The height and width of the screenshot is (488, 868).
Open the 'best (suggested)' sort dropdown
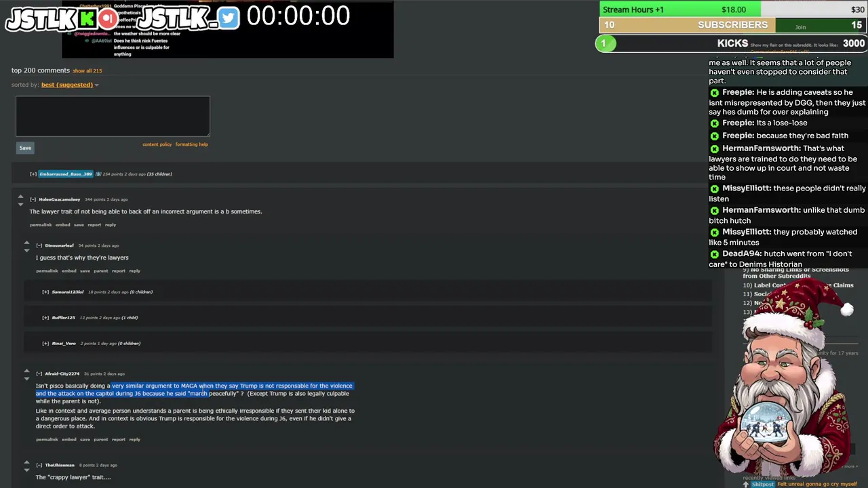[70, 85]
